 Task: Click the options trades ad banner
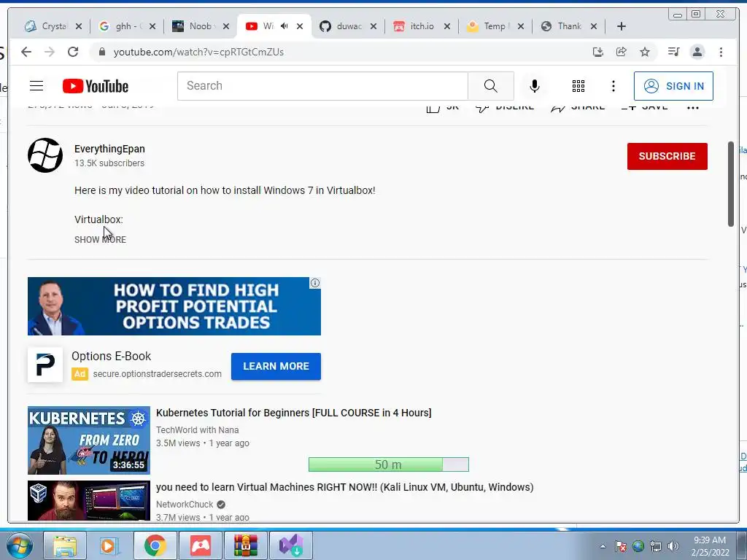pyautogui.click(x=174, y=306)
